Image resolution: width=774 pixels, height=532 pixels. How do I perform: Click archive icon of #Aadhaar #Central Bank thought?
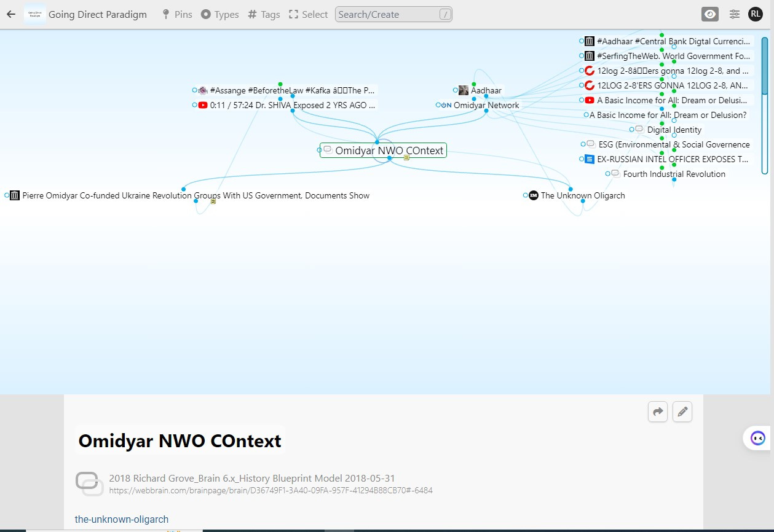click(x=590, y=41)
